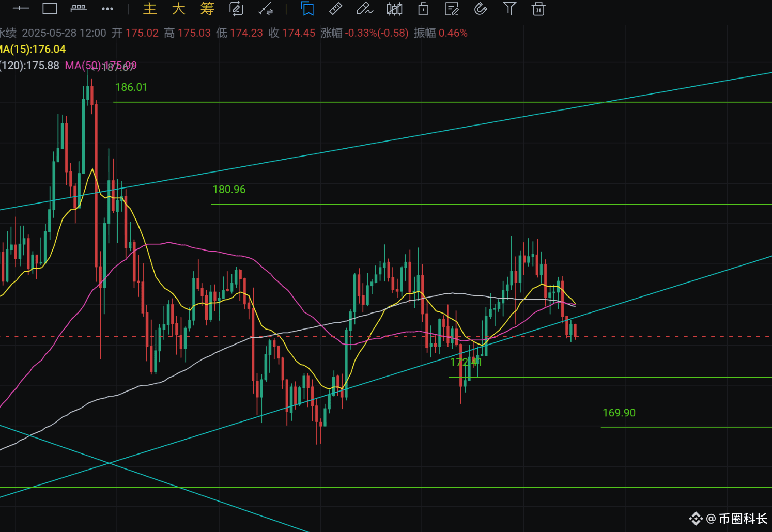Click the 180.96 price level label

coord(229,190)
